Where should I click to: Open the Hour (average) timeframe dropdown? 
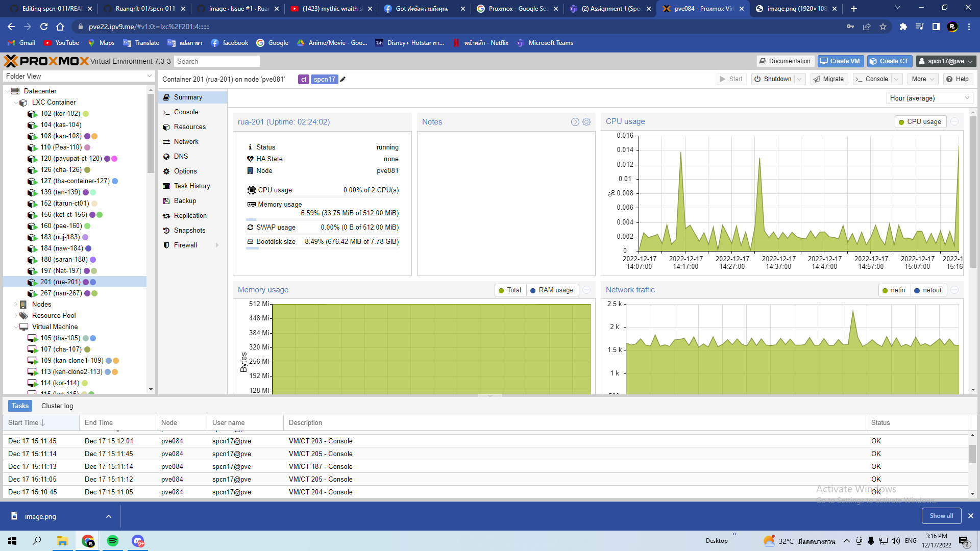click(929, 98)
